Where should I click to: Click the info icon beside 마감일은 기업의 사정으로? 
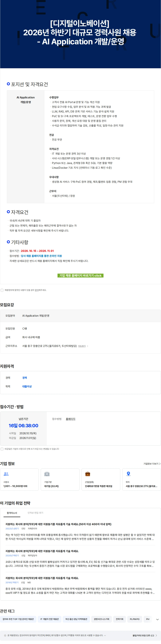click(2, 449)
